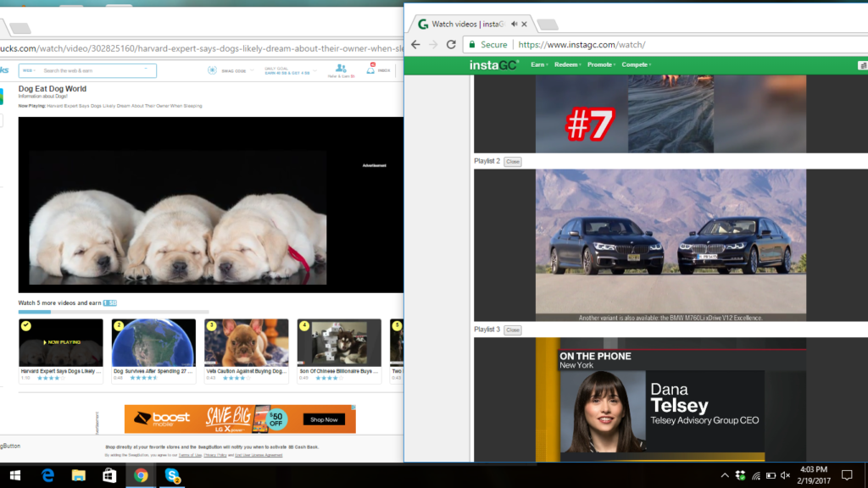
Task: Open the Redeem dropdown menu
Action: click(567, 64)
